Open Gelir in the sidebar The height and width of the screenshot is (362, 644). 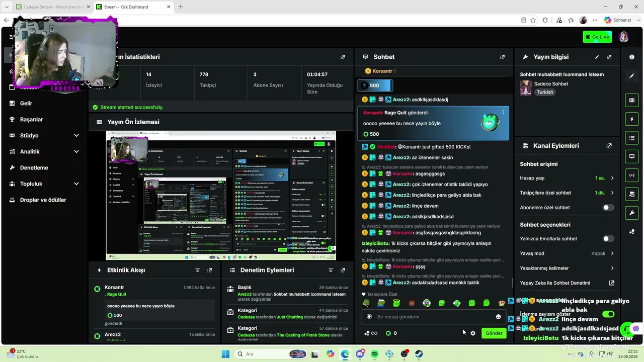[26, 104]
